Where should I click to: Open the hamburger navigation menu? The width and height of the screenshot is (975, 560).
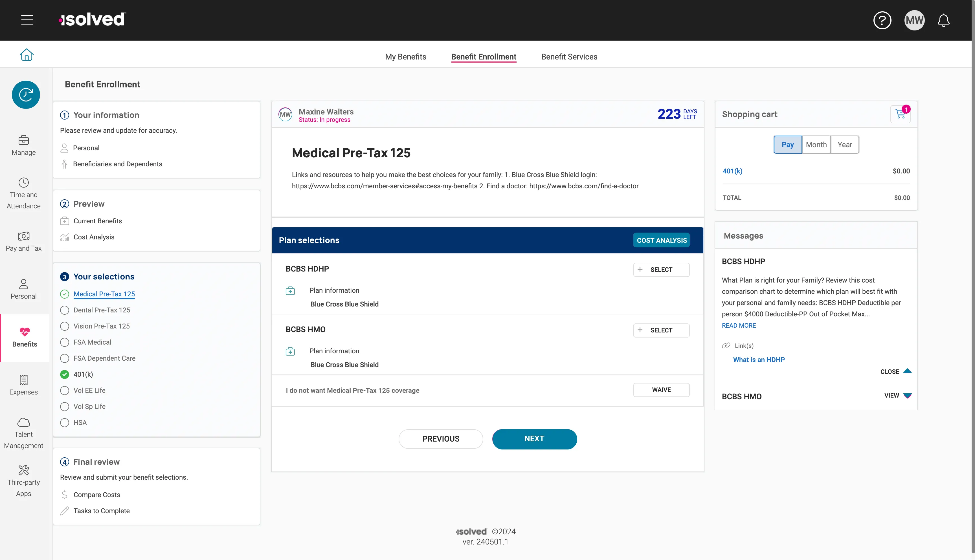coord(27,20)
